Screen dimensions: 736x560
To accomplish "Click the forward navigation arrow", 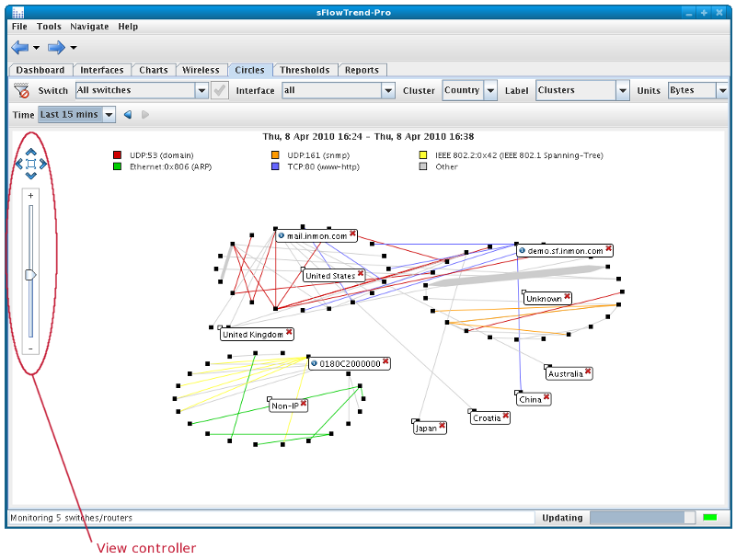I will pos(56,48).
